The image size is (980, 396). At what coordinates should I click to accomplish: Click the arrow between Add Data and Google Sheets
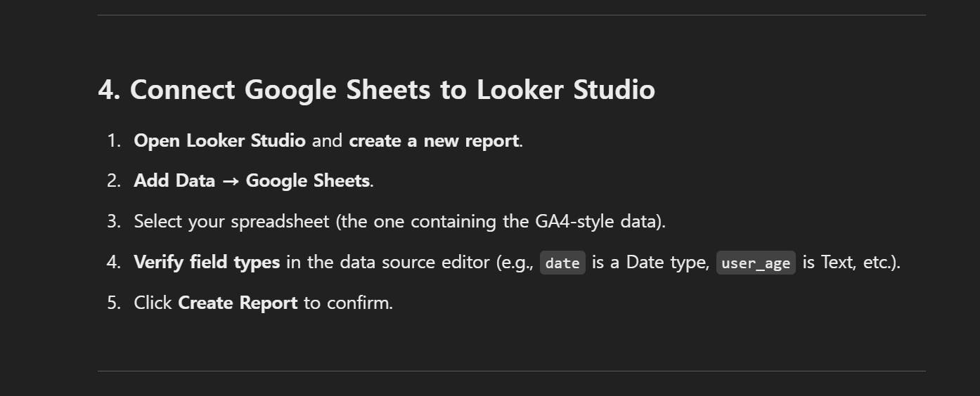230,181
